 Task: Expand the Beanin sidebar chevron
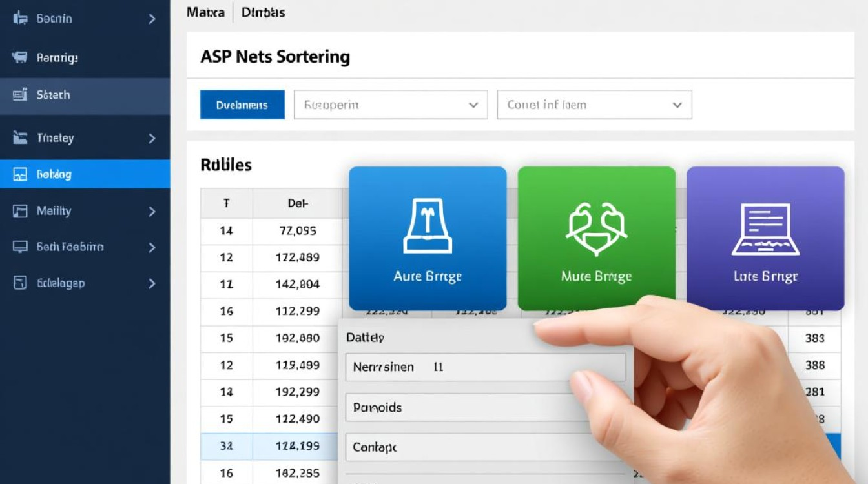coord(152,19)
